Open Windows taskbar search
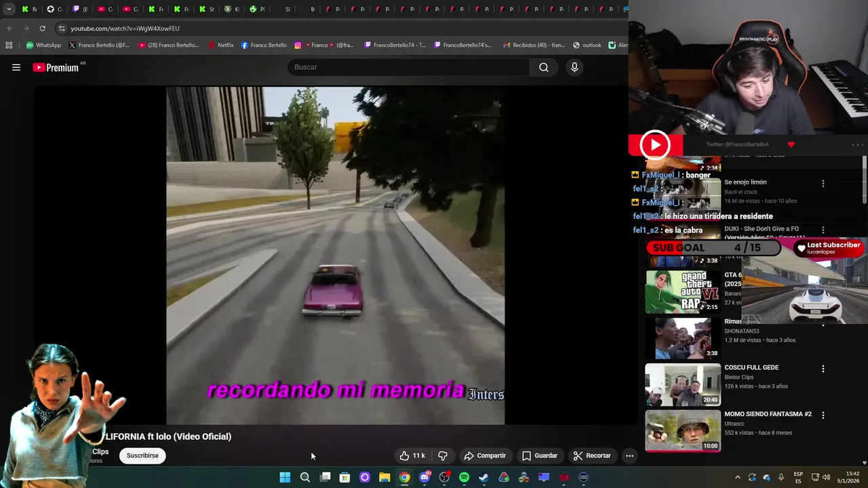The width and height of the screenshot is (868, 488). tap(305, 477)
